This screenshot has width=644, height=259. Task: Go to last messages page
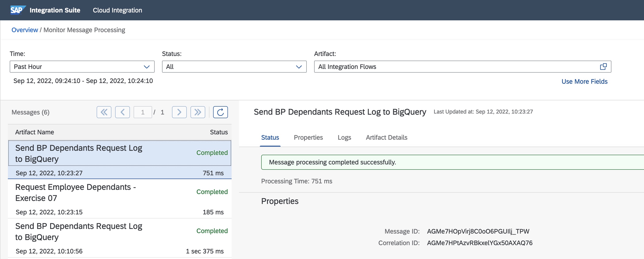coord(198,112)
